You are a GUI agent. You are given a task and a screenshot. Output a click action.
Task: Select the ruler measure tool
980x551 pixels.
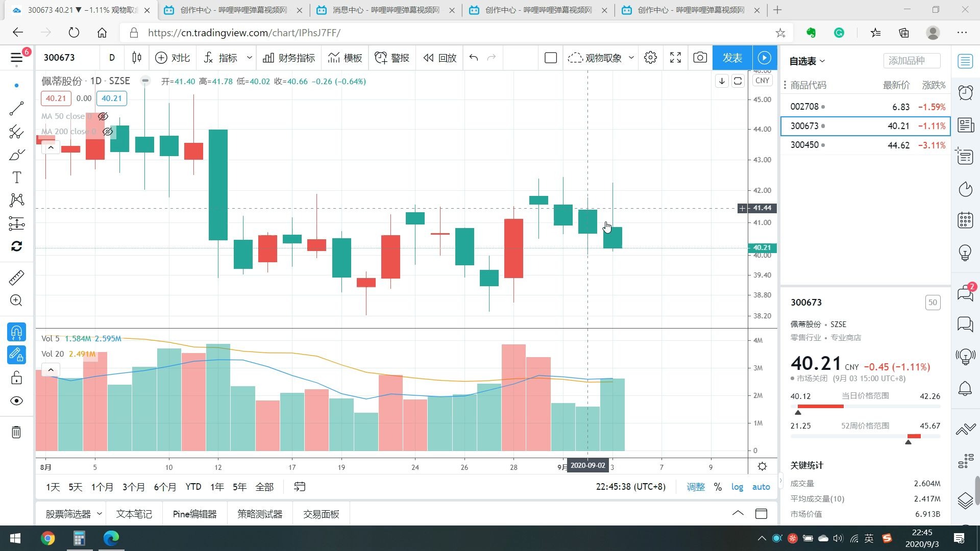(16, 278)
